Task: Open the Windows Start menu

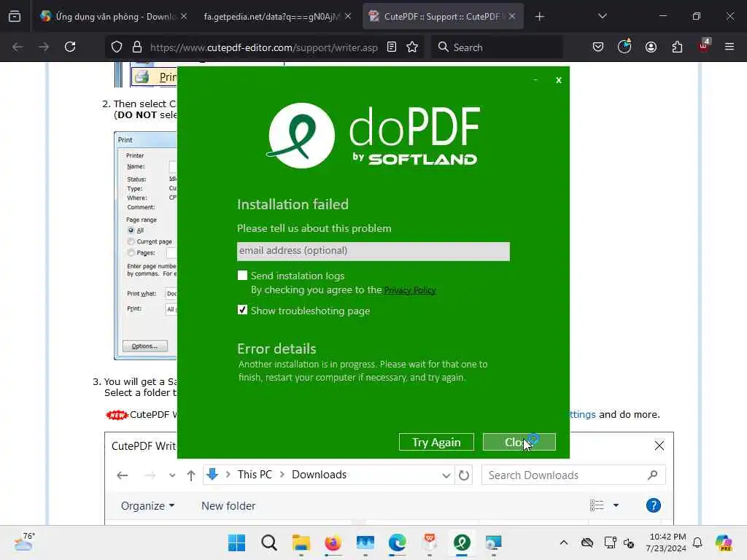Action: pyautogui.click(x=236, y=542)
